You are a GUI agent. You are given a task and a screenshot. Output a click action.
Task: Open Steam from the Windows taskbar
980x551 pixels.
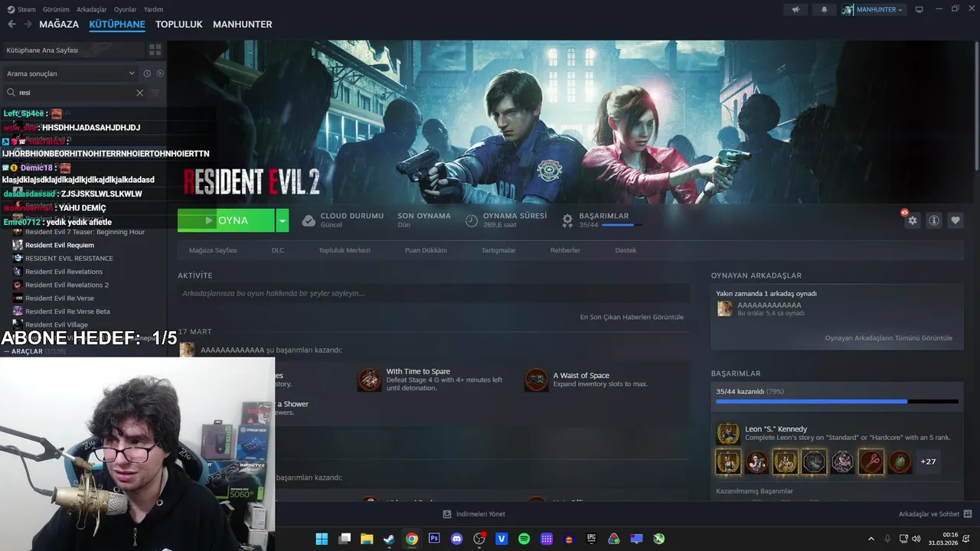pyautogui.click(x=389, y=539)
